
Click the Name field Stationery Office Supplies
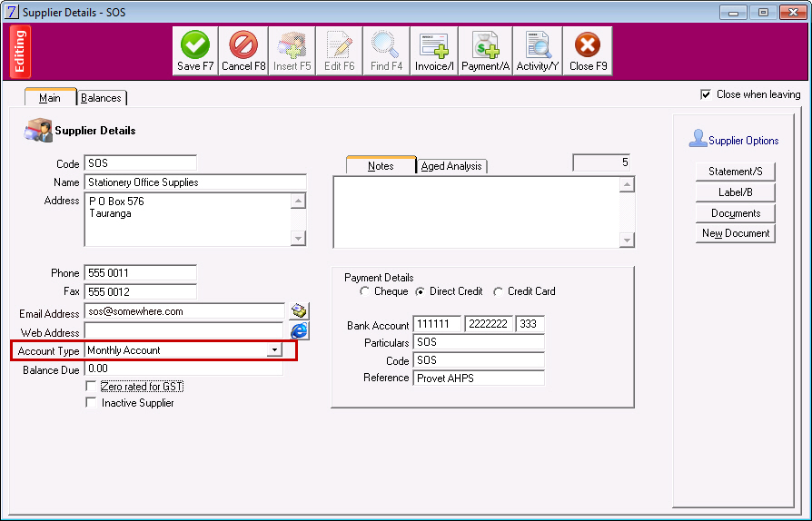(195, 182)
